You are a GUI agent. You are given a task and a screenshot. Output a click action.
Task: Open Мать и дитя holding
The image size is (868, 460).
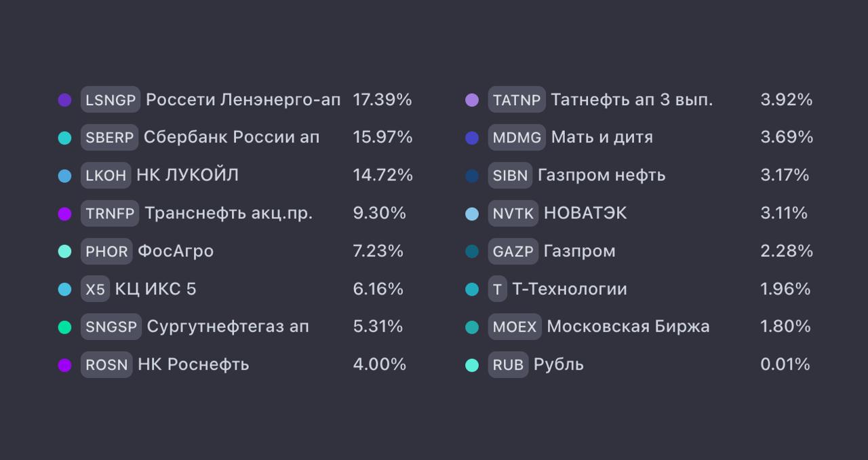pos(602,138)
